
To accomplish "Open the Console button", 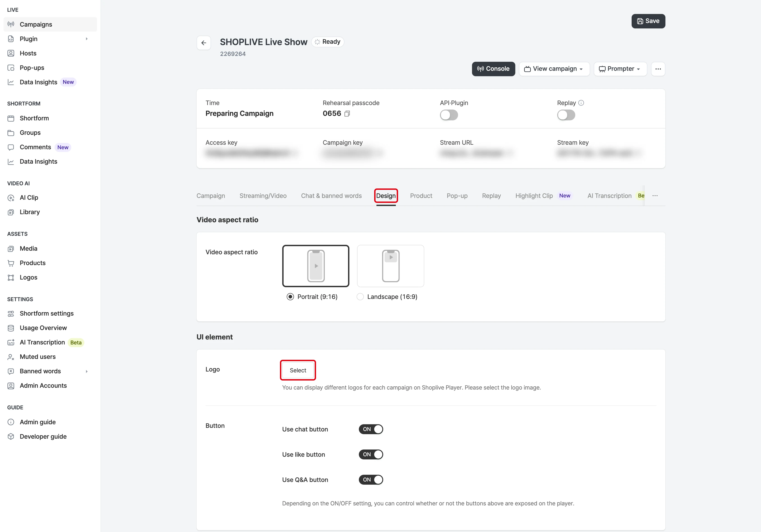I will click(x=493, y=69).
